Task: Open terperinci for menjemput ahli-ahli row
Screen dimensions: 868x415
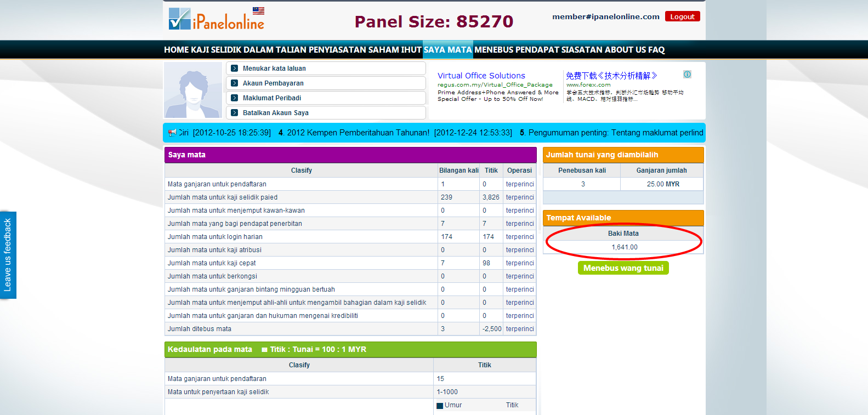Action: (x=520, y=303)
